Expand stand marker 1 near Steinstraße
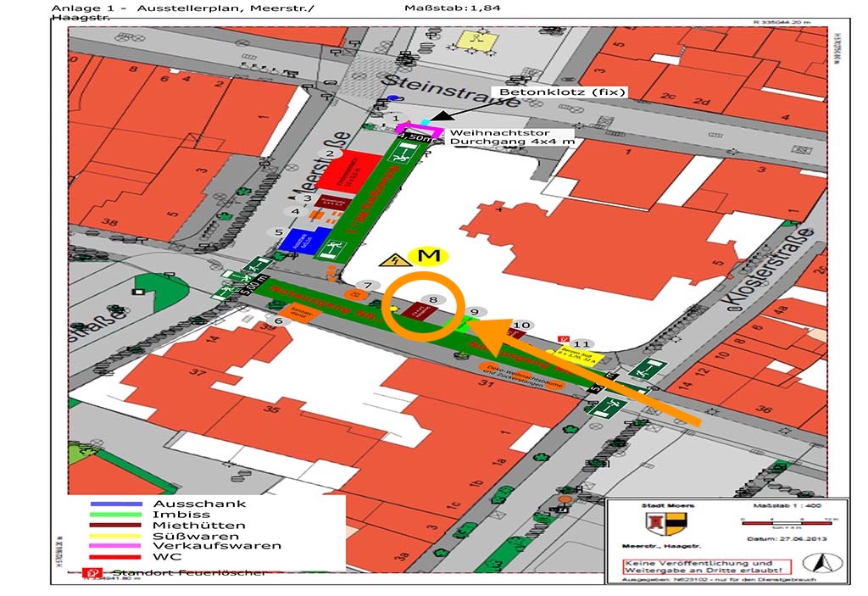This screenshot has height=596, width=868. tap(396, 117)
